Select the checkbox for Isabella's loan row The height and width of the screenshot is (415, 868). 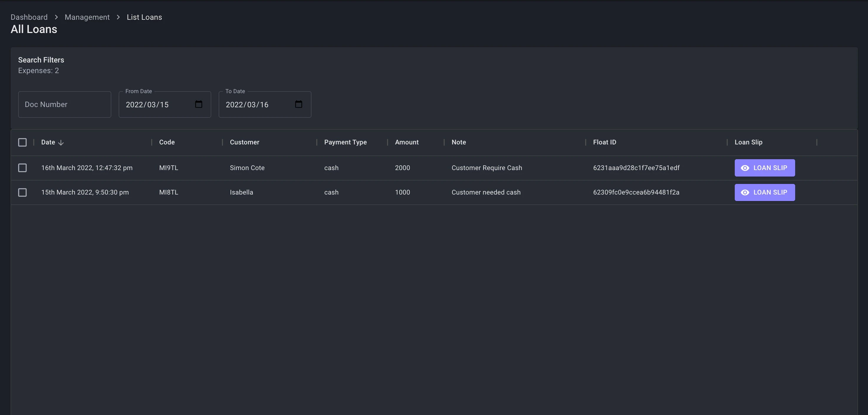click(22, 192)
